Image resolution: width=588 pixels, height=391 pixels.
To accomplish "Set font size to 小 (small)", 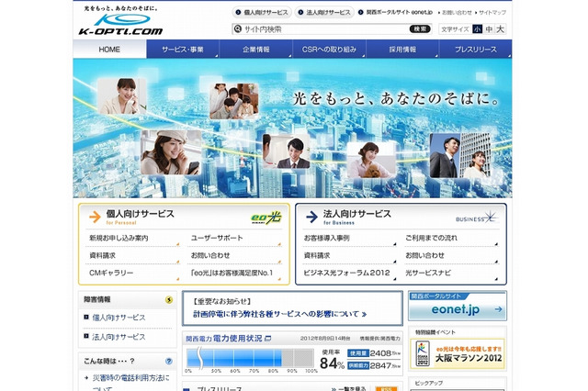I will [477, 29].
